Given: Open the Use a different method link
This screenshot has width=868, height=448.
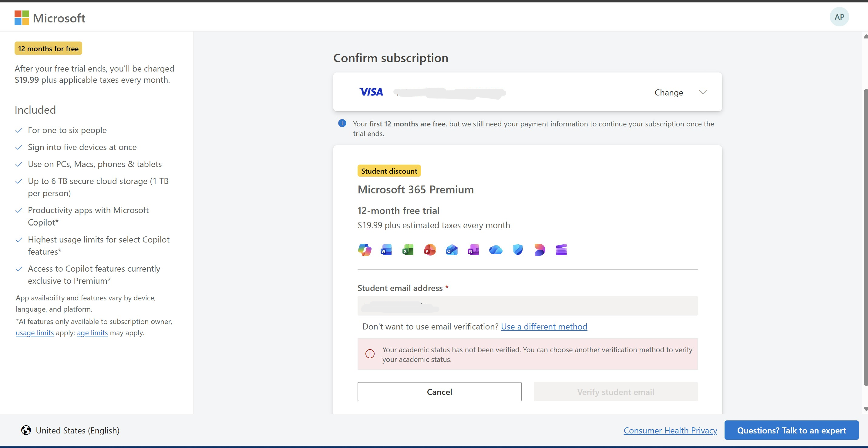Looking at the screenshot, I should click(544, 326).
